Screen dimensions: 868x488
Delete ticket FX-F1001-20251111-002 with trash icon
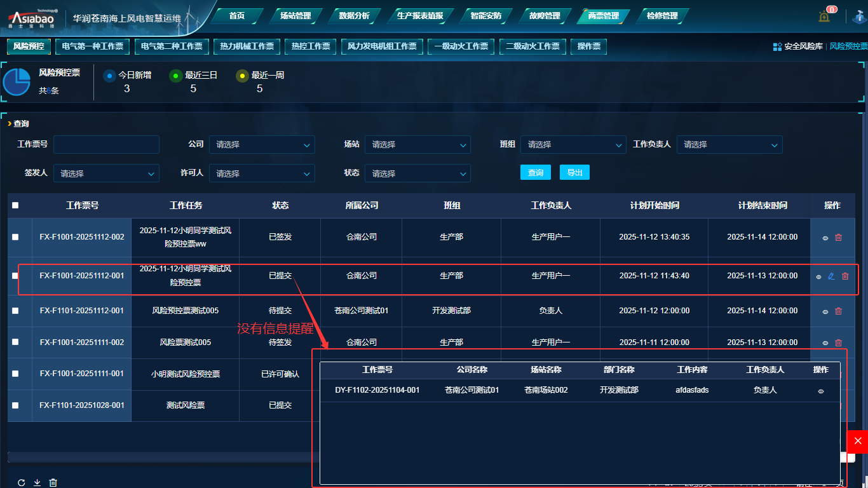point(838,343)
